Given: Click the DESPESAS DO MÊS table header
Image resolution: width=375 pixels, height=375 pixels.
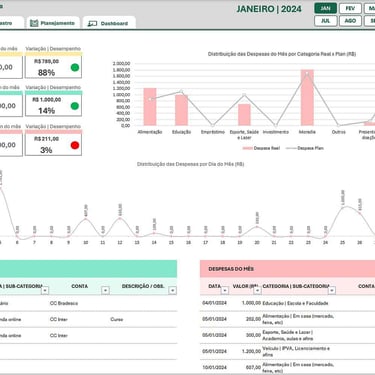Looking at the screenshot, I should pyautogui.click(x=231, y=269).
